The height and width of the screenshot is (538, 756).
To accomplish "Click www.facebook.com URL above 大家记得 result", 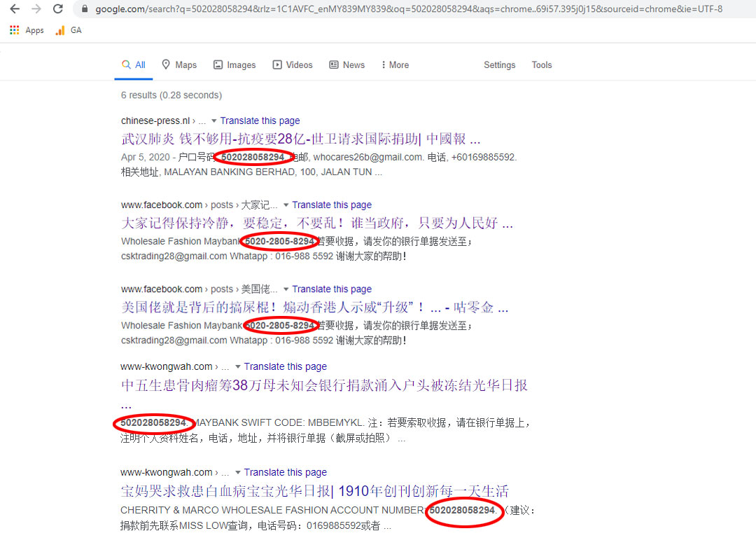I will (x=162, y=205).
